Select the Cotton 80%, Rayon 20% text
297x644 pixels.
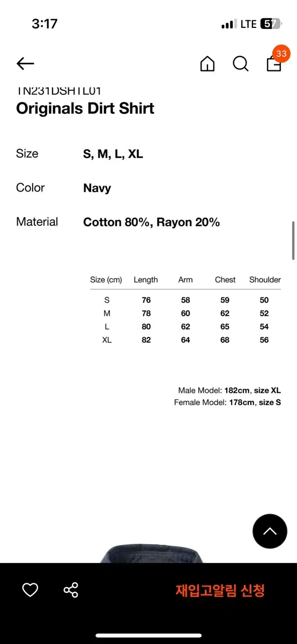(152, 222)
